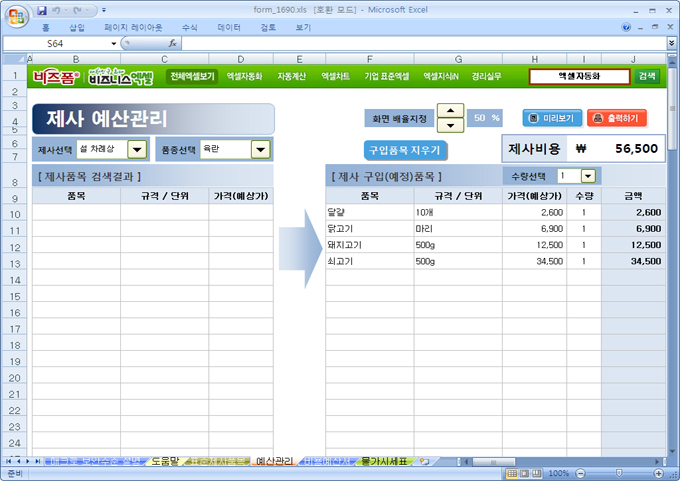Save the workbook from Quick Access toolbar
This screenshot has height=481, width=680.
pos(42,10)
